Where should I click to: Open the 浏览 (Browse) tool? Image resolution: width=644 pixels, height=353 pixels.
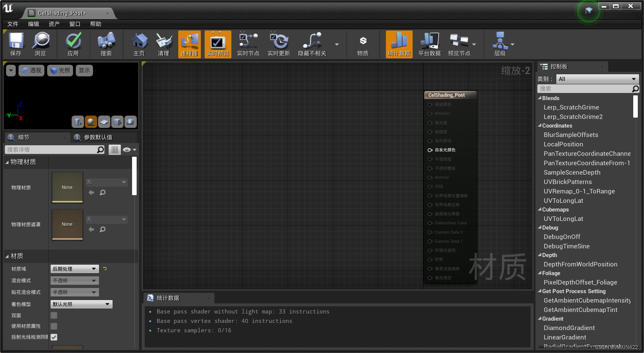40,44
